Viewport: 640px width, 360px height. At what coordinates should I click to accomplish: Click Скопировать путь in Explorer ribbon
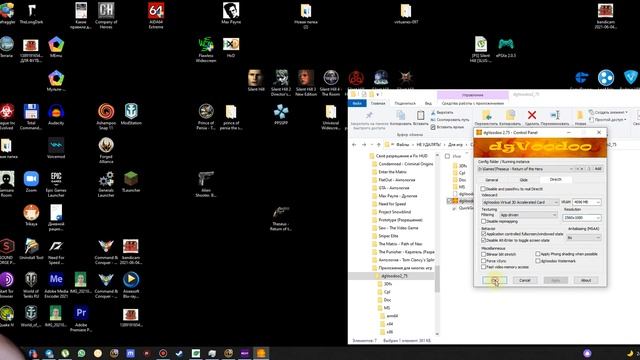pos(450,120)
